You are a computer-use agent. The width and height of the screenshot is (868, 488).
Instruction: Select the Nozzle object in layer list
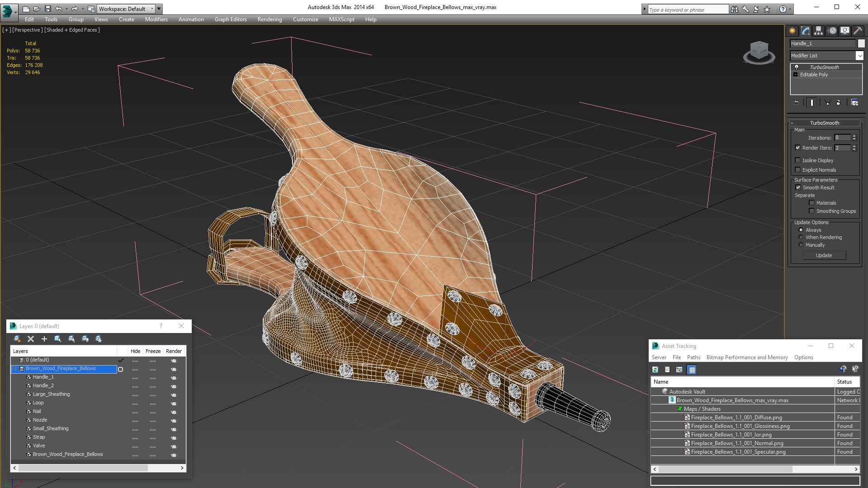40,420
